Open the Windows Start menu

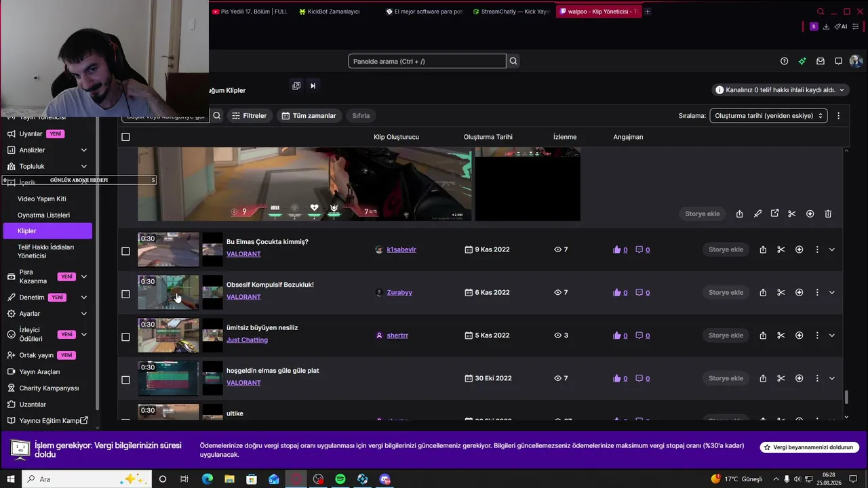11,479
